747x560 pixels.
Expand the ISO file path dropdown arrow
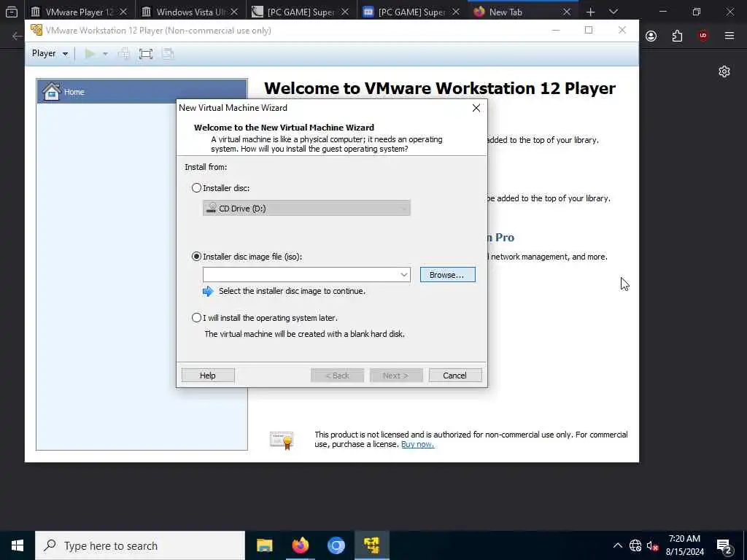coord(403,275)
